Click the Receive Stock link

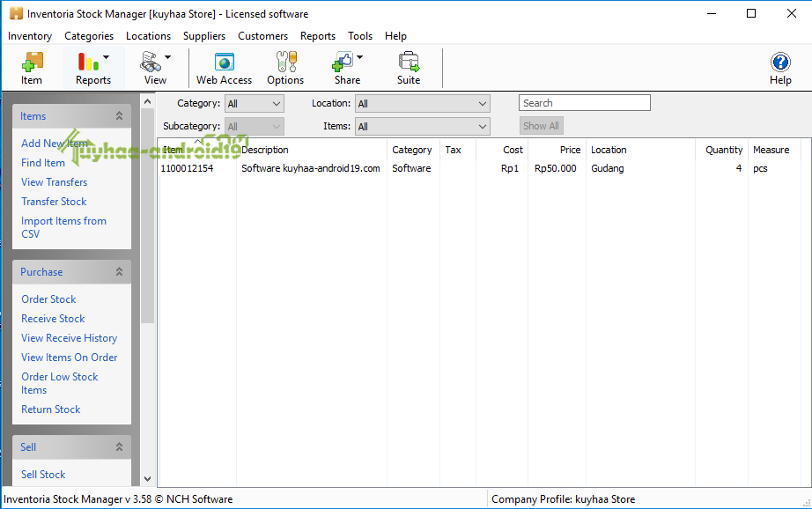(53, 319)
